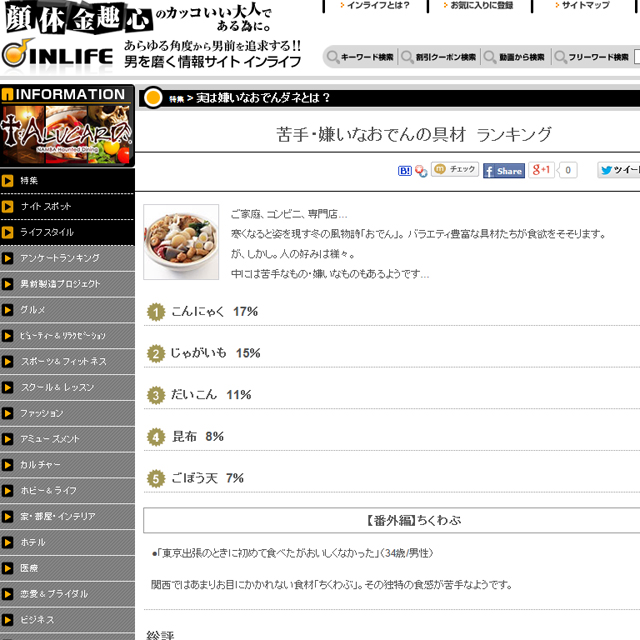Open the お気に入りに登録 link
The width and height of the screenshot is (640, 640).
481,6
